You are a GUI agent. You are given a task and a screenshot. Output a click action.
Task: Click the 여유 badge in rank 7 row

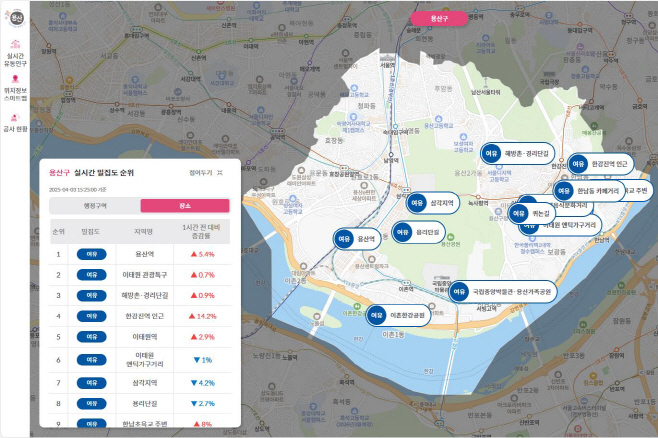pyautogui.click(x=91, y=383)
